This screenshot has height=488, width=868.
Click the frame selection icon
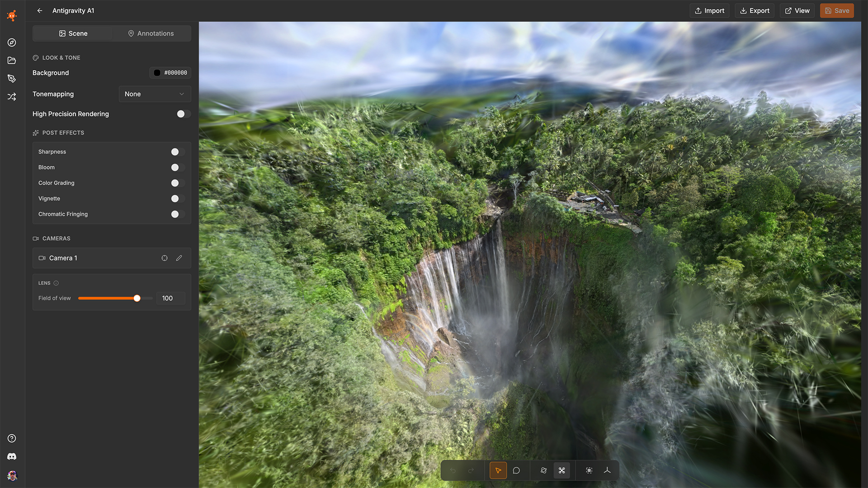coord(589,470)
